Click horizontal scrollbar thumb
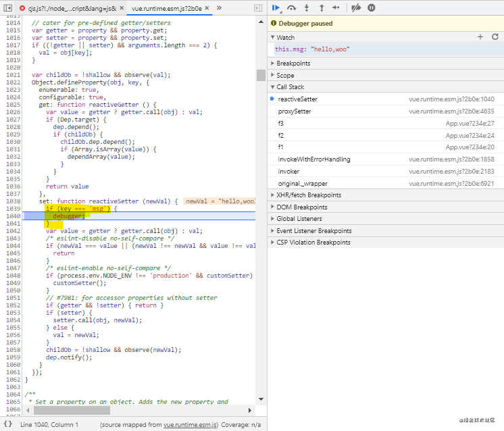The height and width of the screenshot is (431, 504). (72, 410)
